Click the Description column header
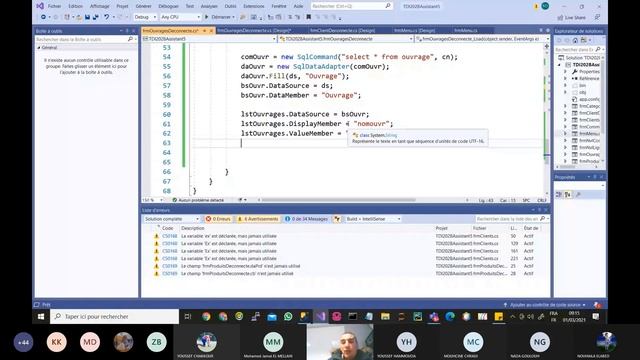640x360 pixels. (x=193, y=229)
